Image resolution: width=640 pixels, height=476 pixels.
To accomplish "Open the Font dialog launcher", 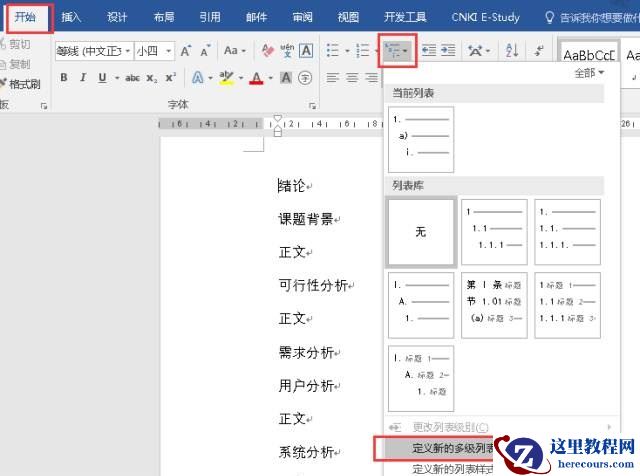I will click(312, 106).
